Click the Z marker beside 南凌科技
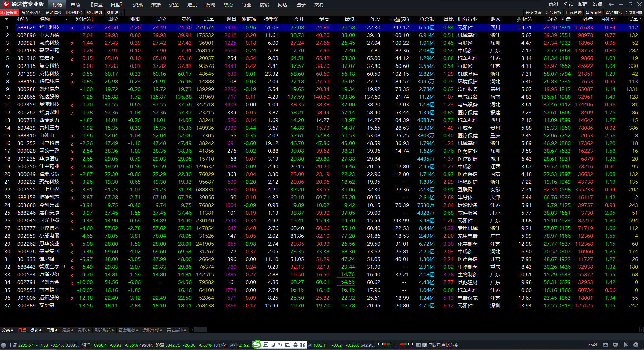This screenshot has width=644, height=350. pyautogui.click(x=72, y=44)
